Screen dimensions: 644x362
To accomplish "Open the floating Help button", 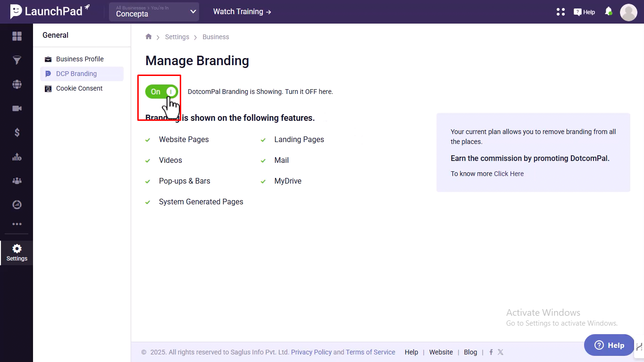I will [x=609, y=345].
